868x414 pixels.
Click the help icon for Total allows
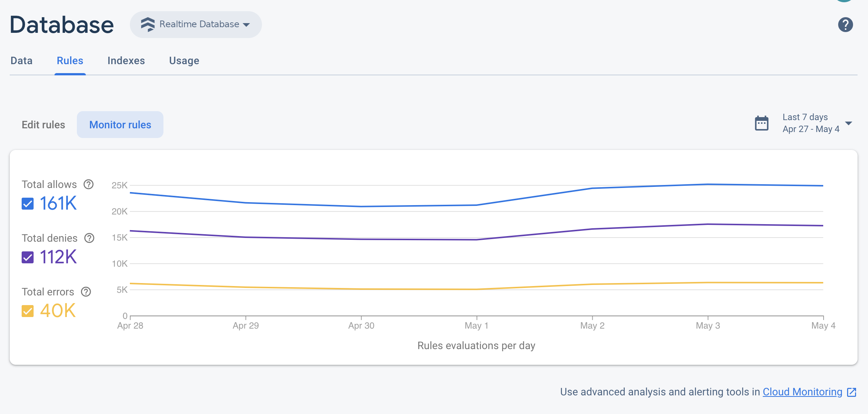pos(88,184)
